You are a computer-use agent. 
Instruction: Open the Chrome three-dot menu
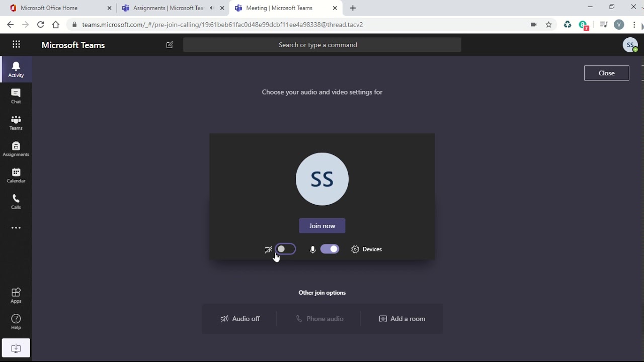coord(634,25)
